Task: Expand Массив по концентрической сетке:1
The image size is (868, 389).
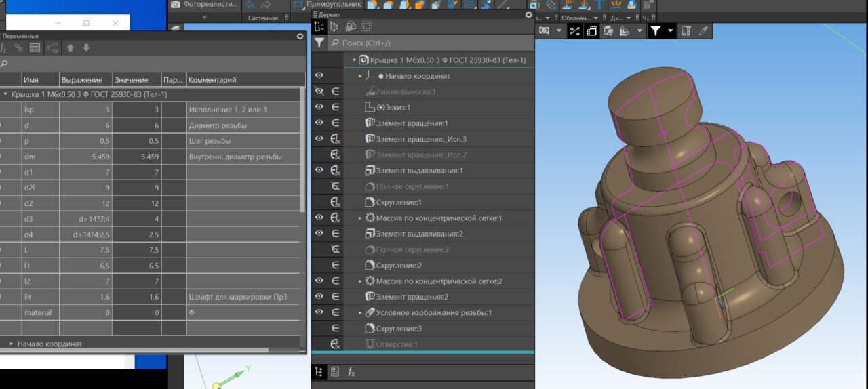Action: [x=360, y=218]
